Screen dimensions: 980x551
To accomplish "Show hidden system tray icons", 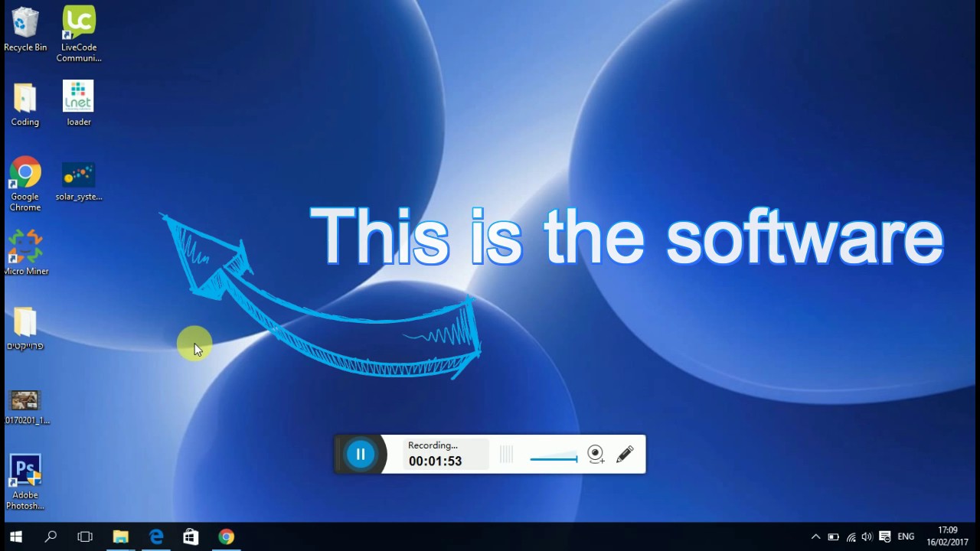I will [x=815, y=537].
